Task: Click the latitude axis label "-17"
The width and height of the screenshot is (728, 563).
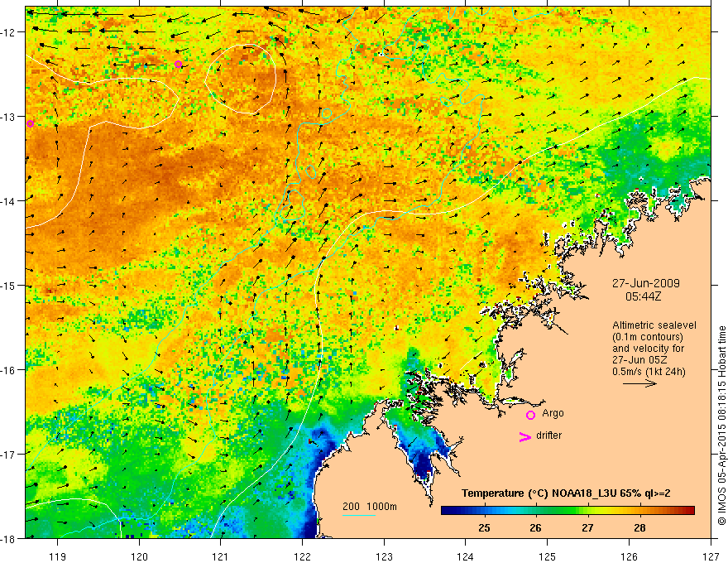Action: (9, 454)
